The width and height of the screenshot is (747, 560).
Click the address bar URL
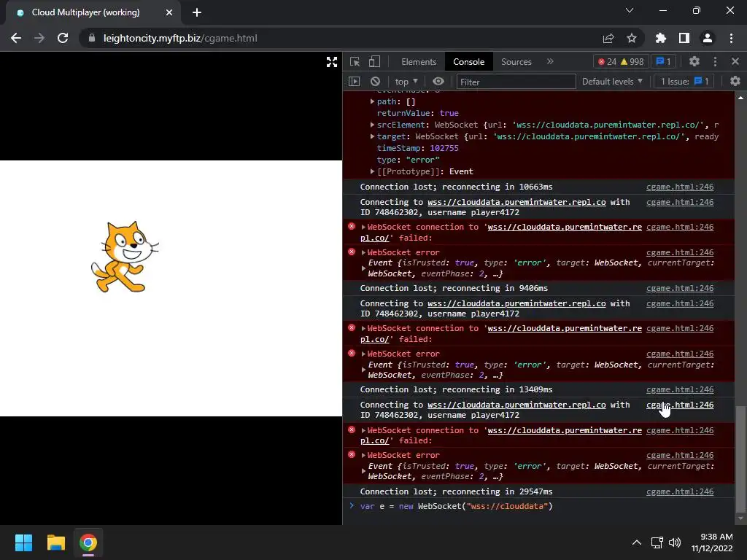(180, 38)
